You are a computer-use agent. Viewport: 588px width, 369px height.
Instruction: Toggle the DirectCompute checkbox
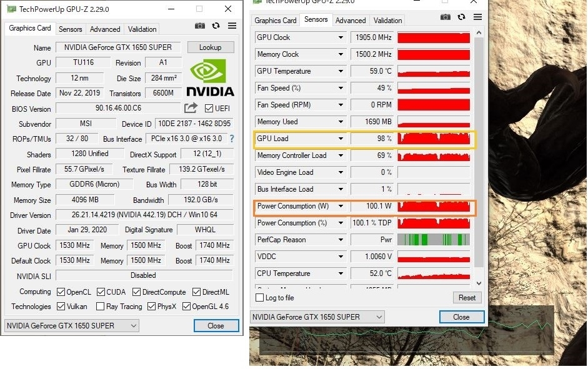point(136,292)
